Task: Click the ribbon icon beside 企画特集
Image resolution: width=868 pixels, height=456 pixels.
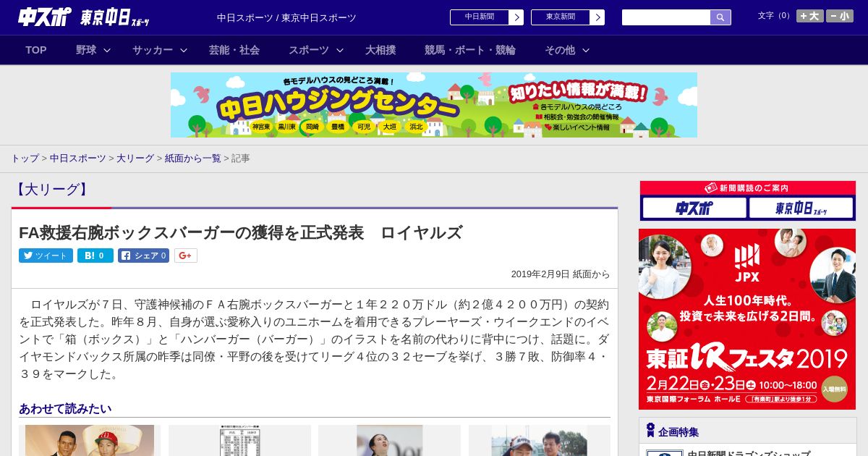Action: 650,430
